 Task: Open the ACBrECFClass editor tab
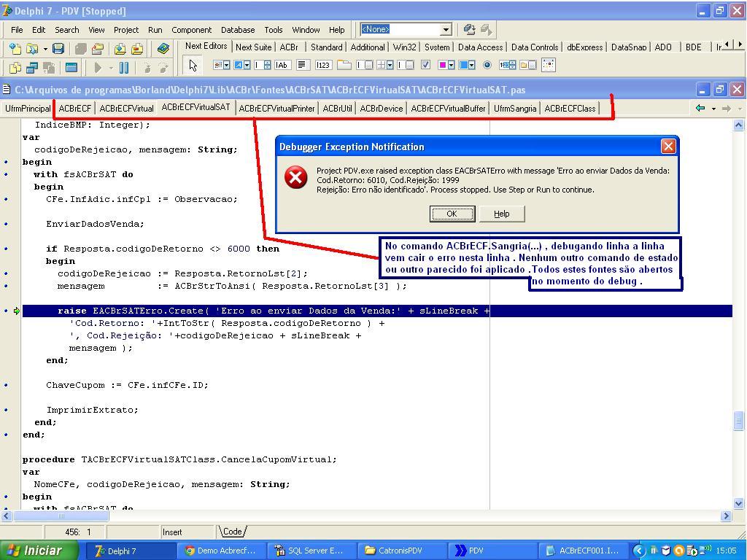click(570, 109)
